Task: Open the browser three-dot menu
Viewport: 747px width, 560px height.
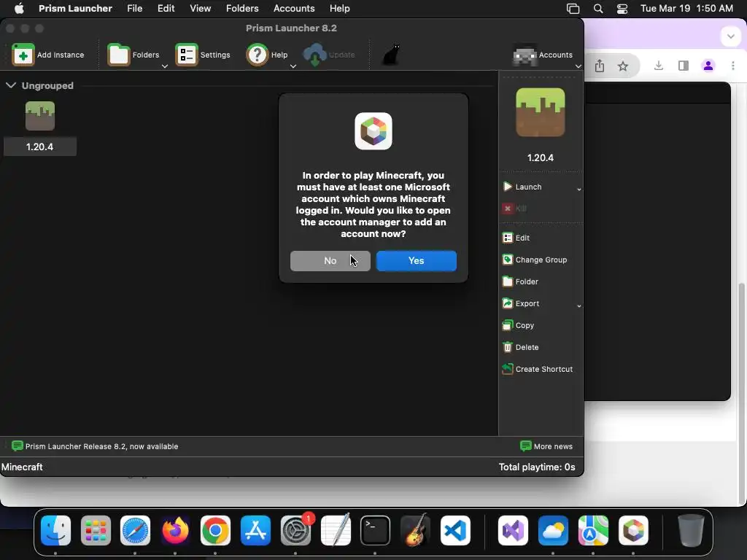Action: coord(732,66)
